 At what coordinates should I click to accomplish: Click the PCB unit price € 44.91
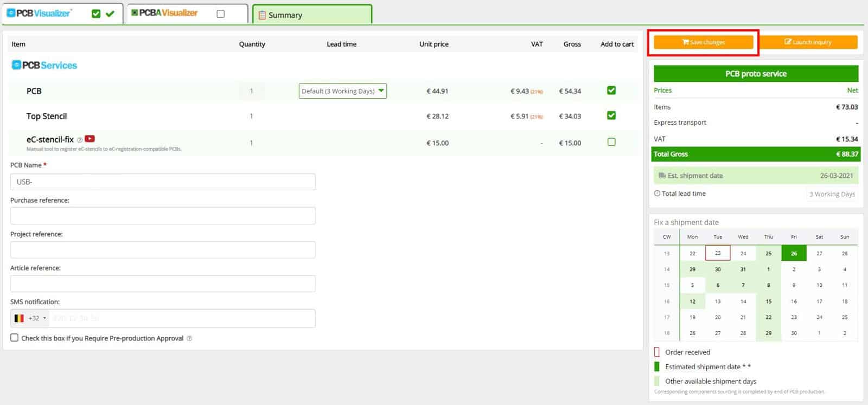437,91
